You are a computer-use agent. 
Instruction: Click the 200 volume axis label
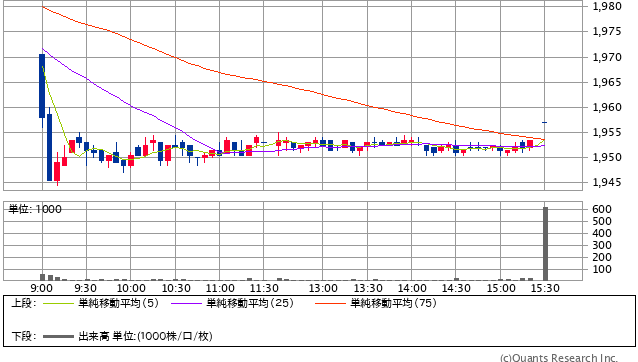(x=602, y=257)
